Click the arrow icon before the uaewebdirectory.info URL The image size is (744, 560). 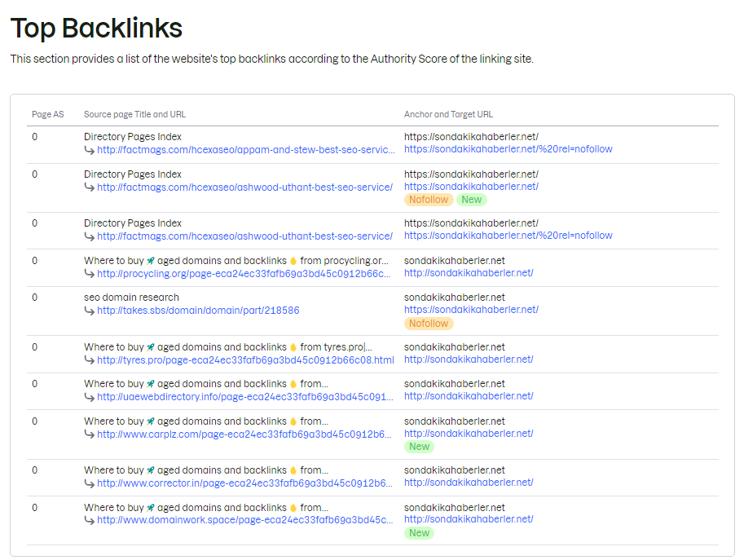pos(89,397)
